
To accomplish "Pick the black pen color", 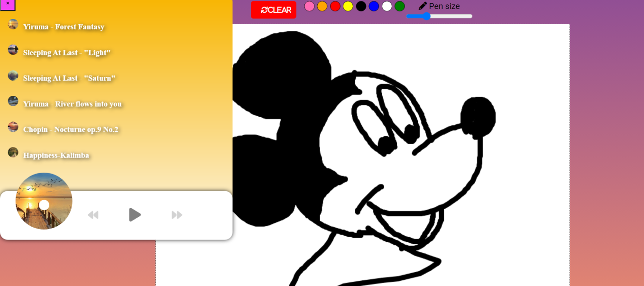I will 361,6.
